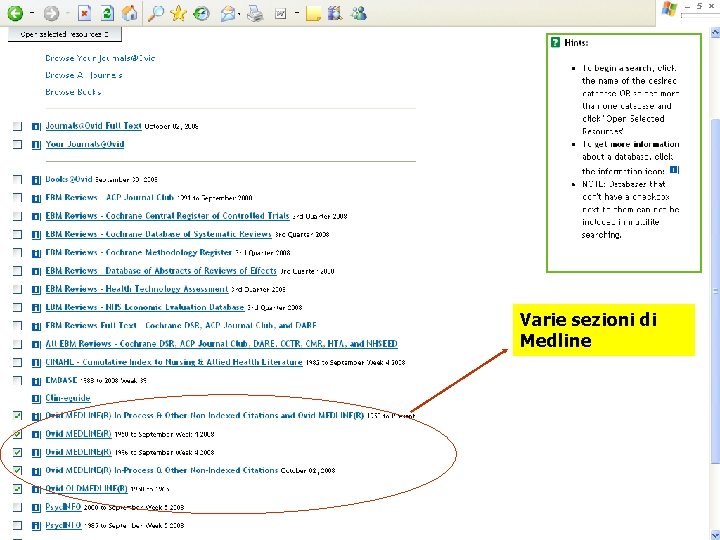Click the Research books toolbar icon
720x540 pixels.
coord(335,13)
